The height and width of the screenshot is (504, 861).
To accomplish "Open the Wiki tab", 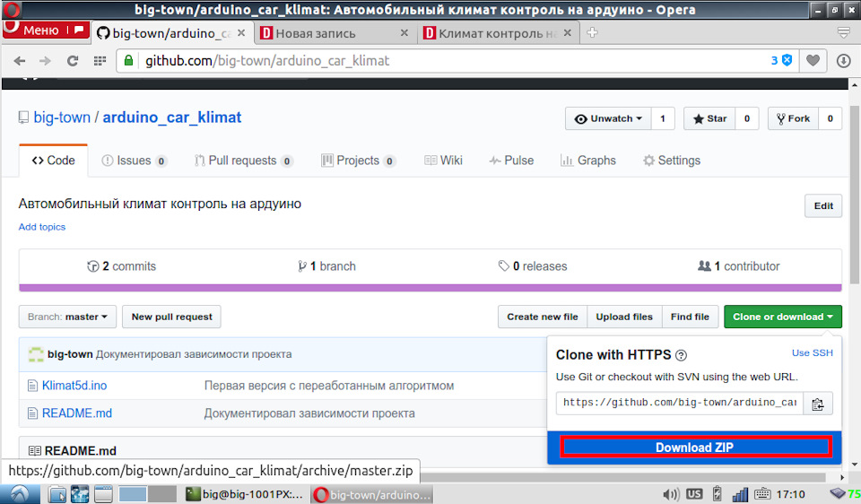I will (444, 161).
